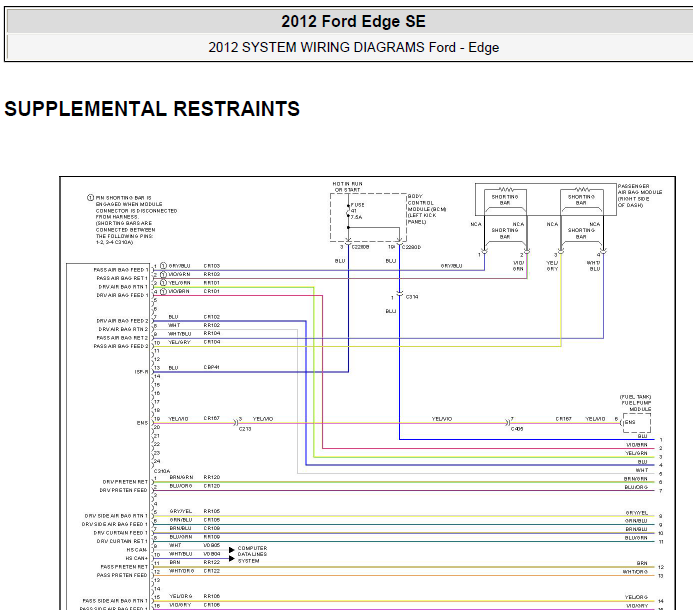Click circuit code 'CR109'
Image resolution: width=693 pixels, height=610 pixels.
(x=212, y=528)
